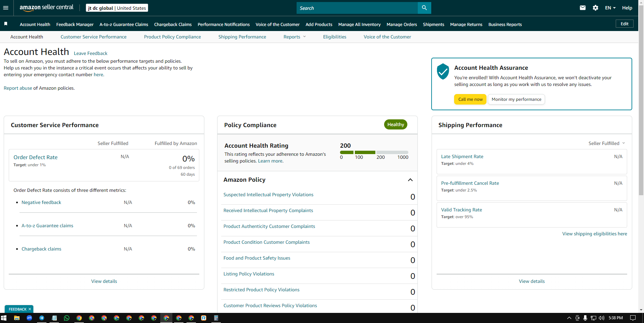644x323 pixels.
Task: Open the hamburger navigation menu
Action: (x=6, y=8)
